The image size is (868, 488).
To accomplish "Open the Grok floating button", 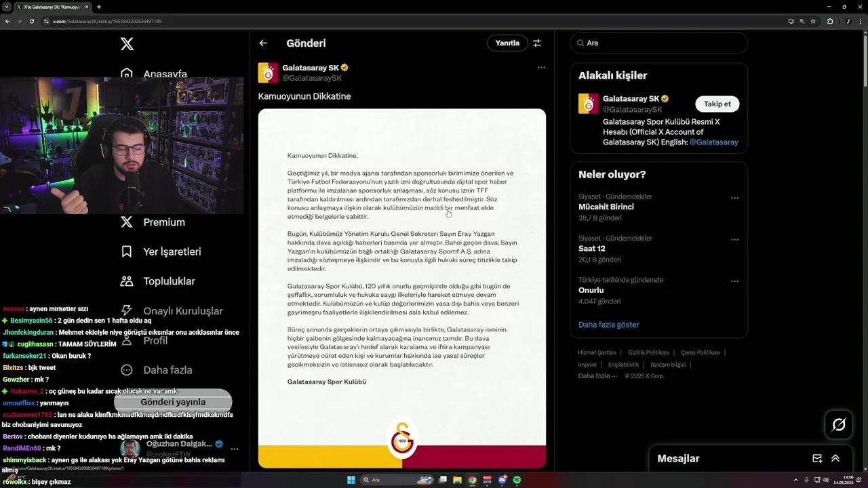I will click(839, 425).
